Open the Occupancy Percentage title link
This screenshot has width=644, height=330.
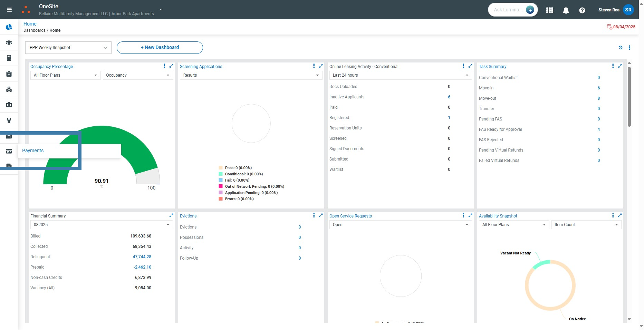pyautogui.click(x=52, y=67)
